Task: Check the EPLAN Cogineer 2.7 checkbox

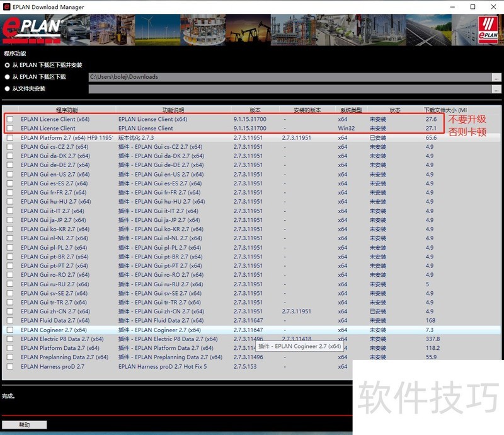Action: 10,330
